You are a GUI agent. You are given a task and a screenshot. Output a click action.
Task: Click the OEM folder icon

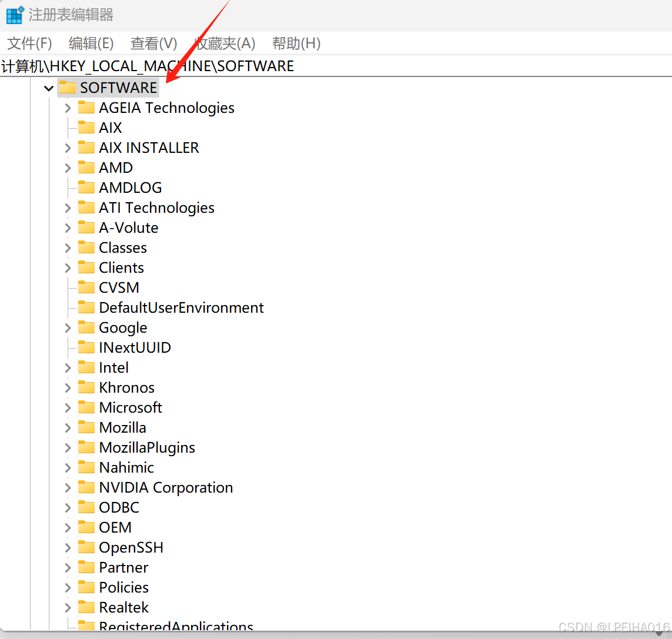tap(86, 527)
